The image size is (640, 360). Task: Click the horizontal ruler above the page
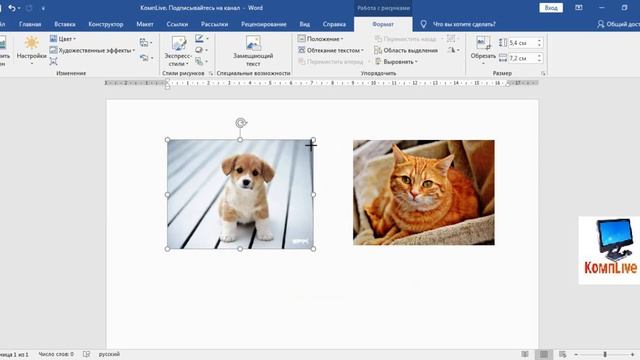coord(322,83)
